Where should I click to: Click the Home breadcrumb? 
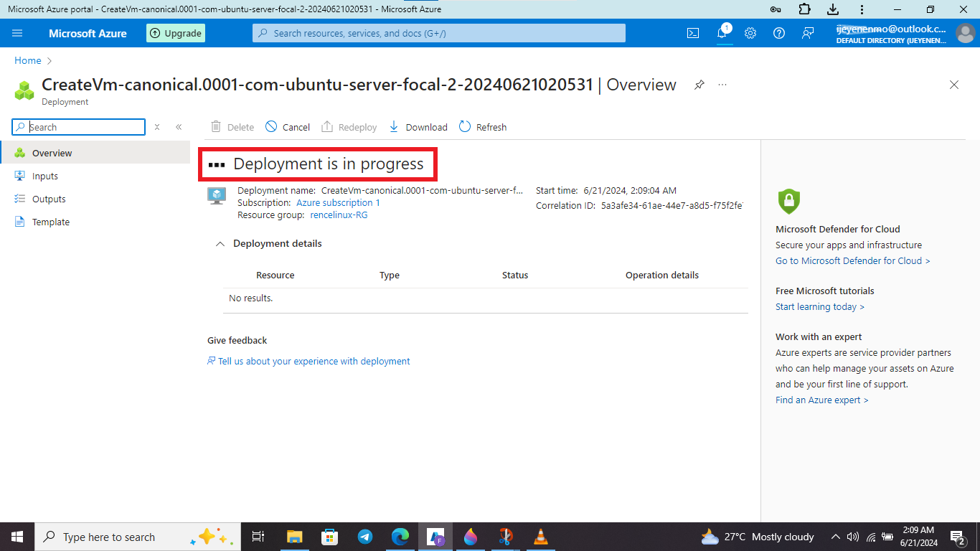click(28, 61)
